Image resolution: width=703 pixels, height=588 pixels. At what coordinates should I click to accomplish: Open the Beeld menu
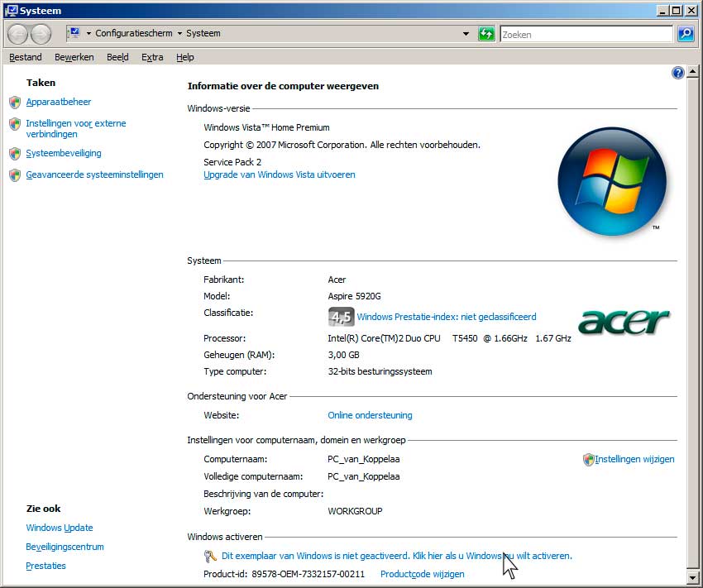(117, 57)
